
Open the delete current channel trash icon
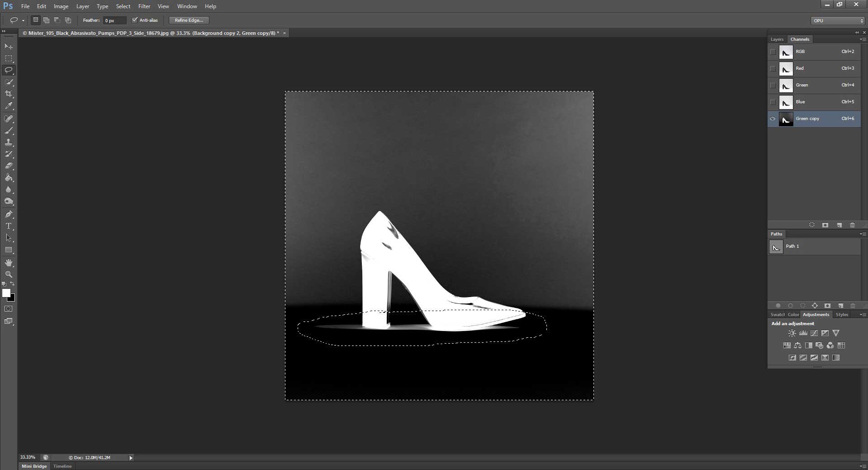[852, 225]
